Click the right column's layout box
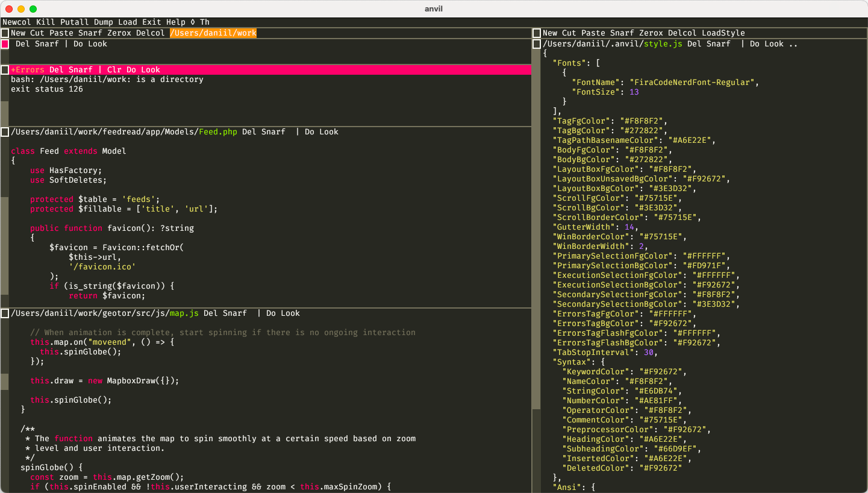The height and width of the screenshot is (493, 868). (537, 33)
